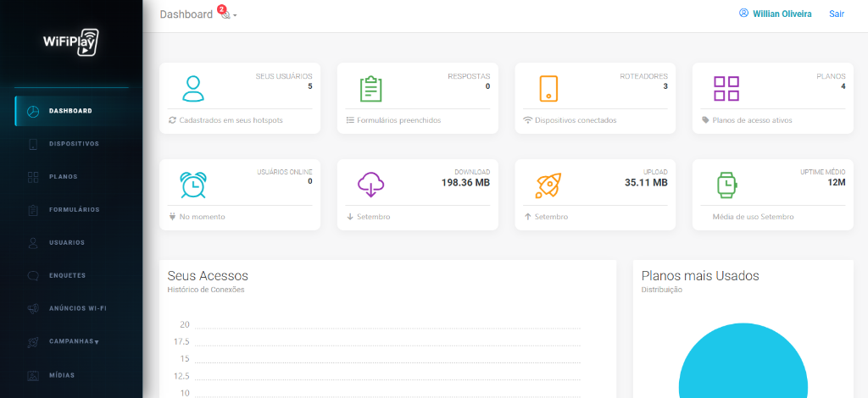This screenshot has width=868, height=398.
Task: Click the ROTEADORES card label
Action: (x=644, y=76)
